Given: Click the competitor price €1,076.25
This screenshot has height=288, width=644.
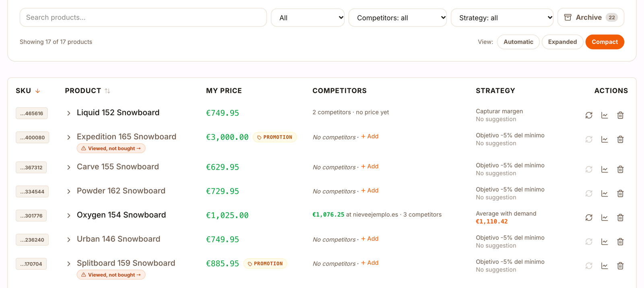Looking at the screenshot, I should (328, 215).
